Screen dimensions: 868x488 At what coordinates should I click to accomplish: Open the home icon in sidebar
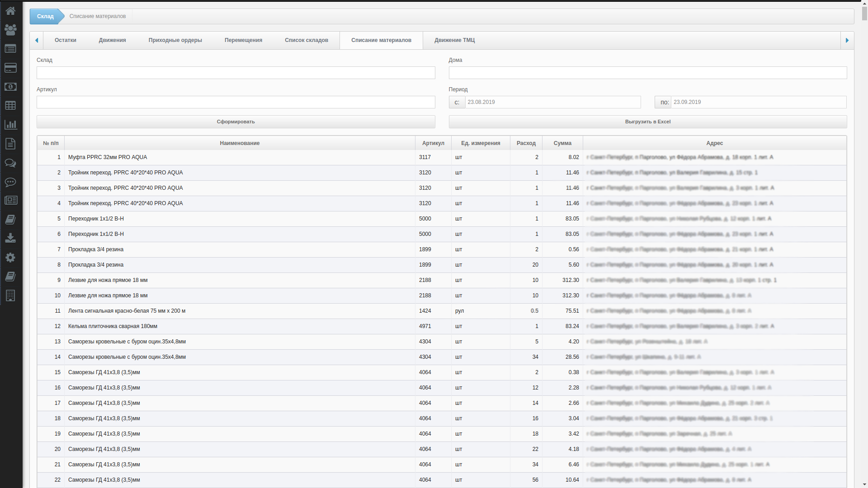pos(10,10)
